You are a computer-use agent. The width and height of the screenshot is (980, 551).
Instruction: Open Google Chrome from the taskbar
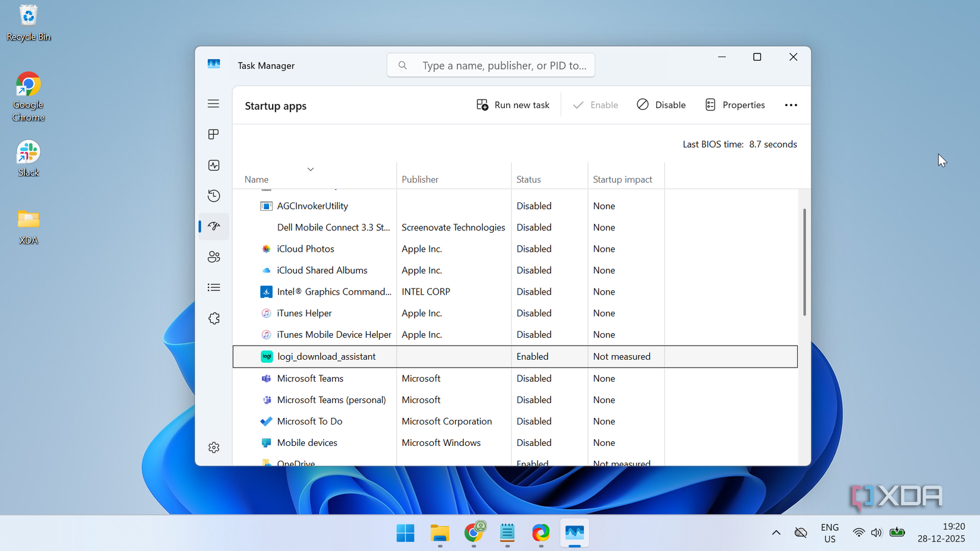click(x=473, y=533)
